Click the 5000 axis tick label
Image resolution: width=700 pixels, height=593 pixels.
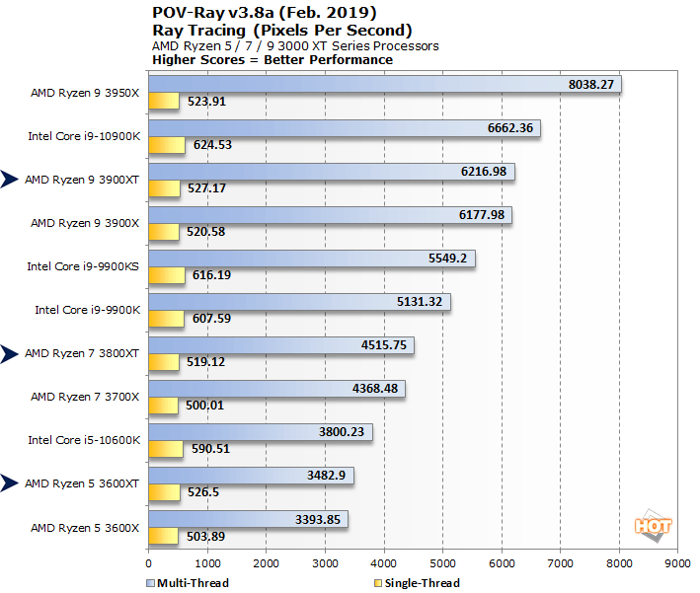click(x=442, y=563)
